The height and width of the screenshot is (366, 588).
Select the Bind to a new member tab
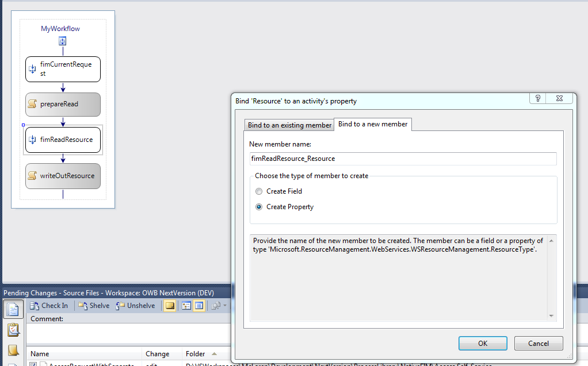[x=373, y=124]
